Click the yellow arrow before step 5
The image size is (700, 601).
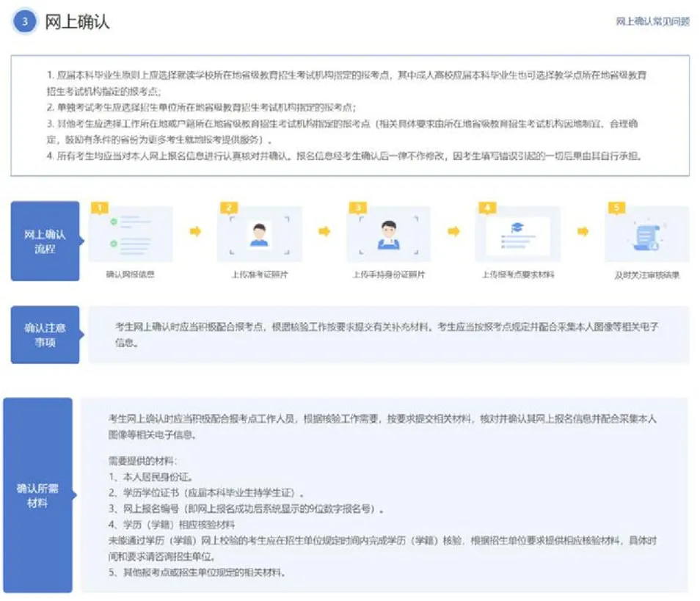583,232
